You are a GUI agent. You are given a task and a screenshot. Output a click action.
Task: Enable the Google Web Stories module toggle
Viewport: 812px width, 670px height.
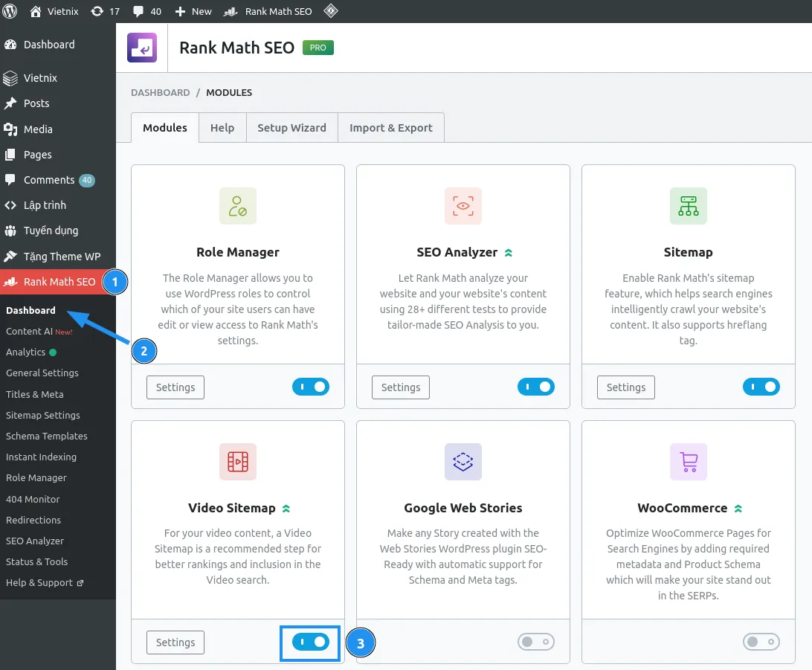pos(536,642)
